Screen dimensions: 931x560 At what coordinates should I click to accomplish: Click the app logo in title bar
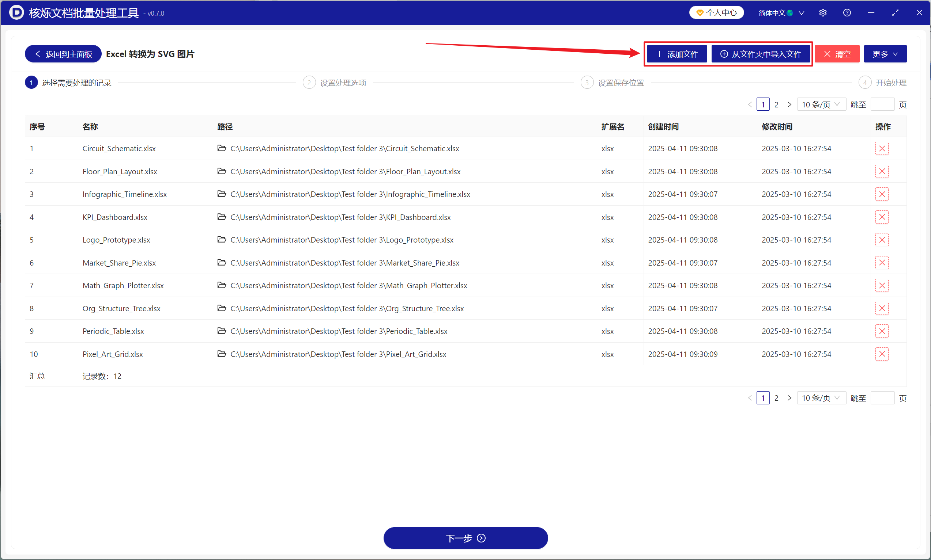[x=16, y=12]
